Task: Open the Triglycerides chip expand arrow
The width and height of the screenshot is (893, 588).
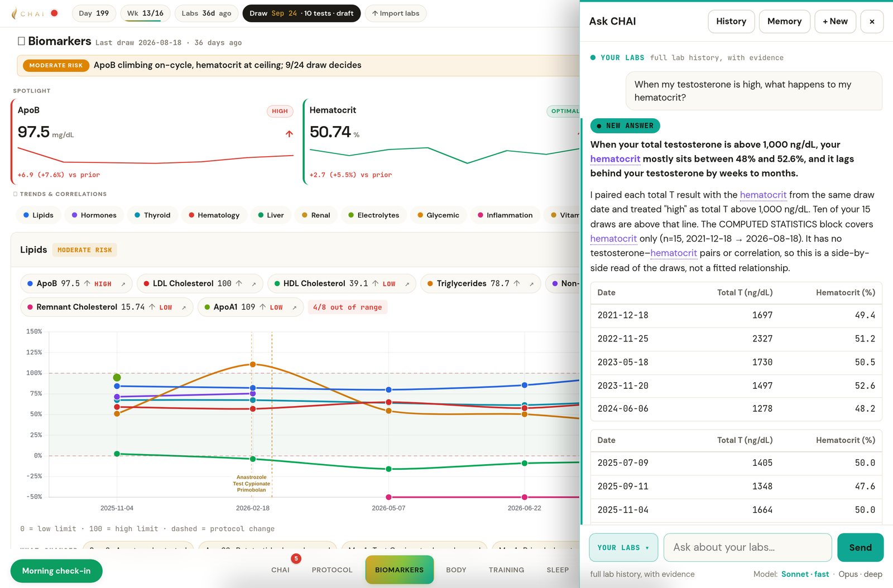Action: (531, 284)
